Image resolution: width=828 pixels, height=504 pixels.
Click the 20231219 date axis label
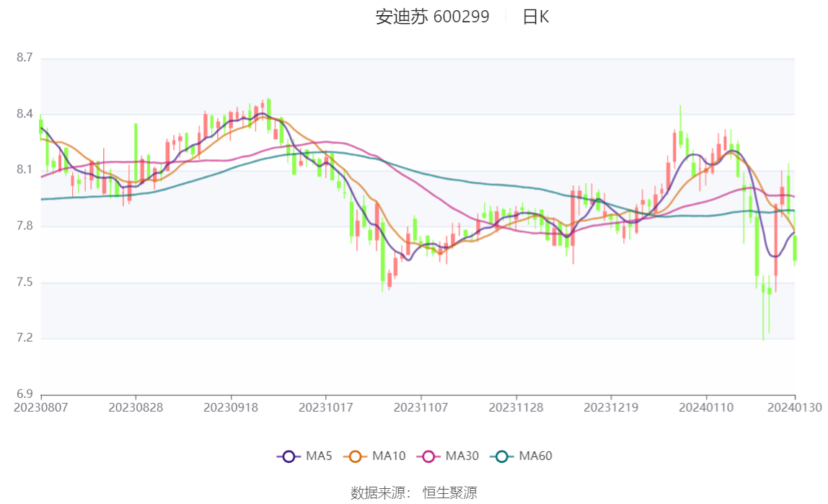[x=611, y=408]
